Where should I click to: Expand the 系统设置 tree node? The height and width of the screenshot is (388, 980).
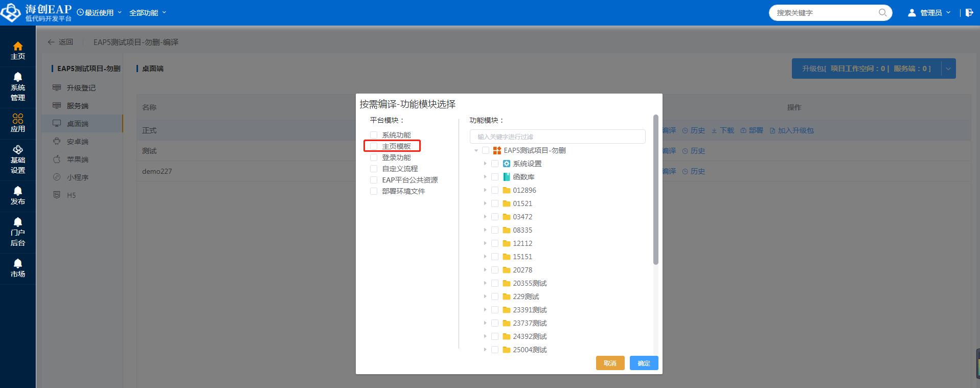coord(485,164)
